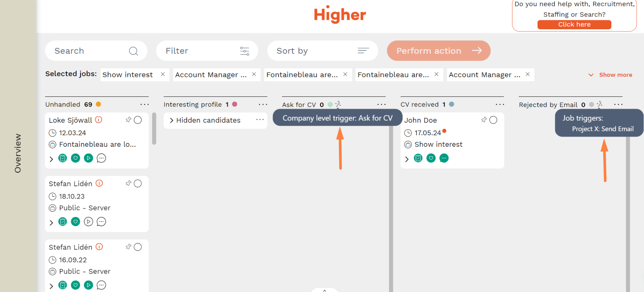Click into the Search field
This screenshot has height=292, width=644.
[x=90, y=51]
